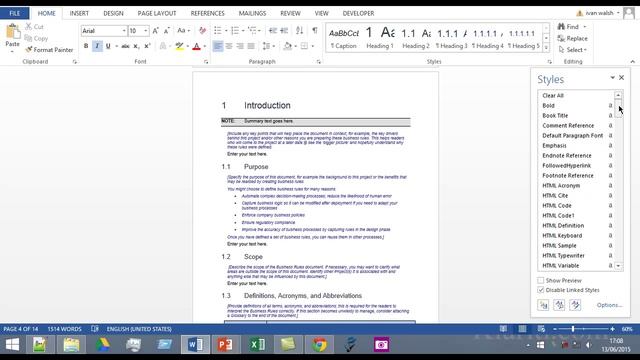Switch to the DESIGN tab
The image size is (640, 360).
tap(113, 13)
